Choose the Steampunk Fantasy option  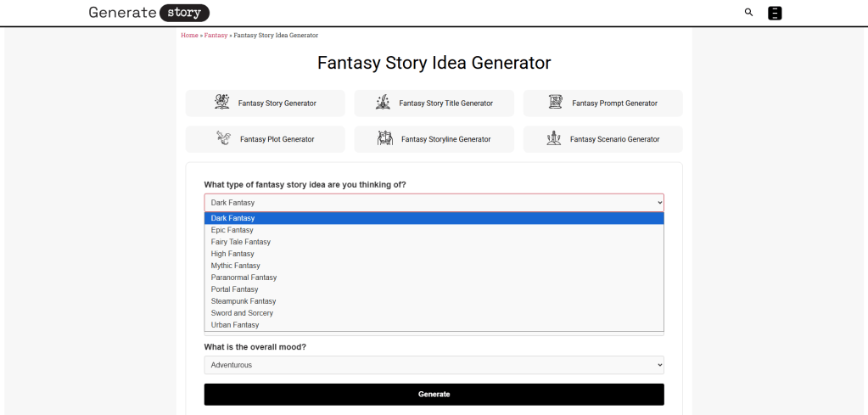pos(244,301)
